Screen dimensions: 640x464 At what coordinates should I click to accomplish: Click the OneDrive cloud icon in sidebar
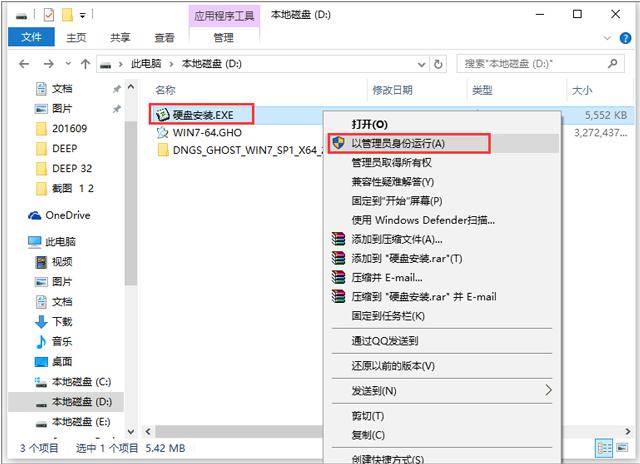35,215
